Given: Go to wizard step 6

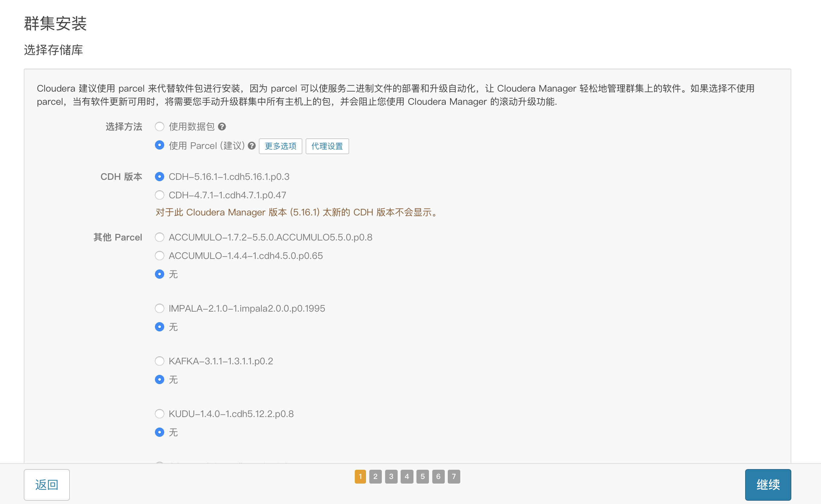Looking at the screenshot, I should tap(438, 477).
